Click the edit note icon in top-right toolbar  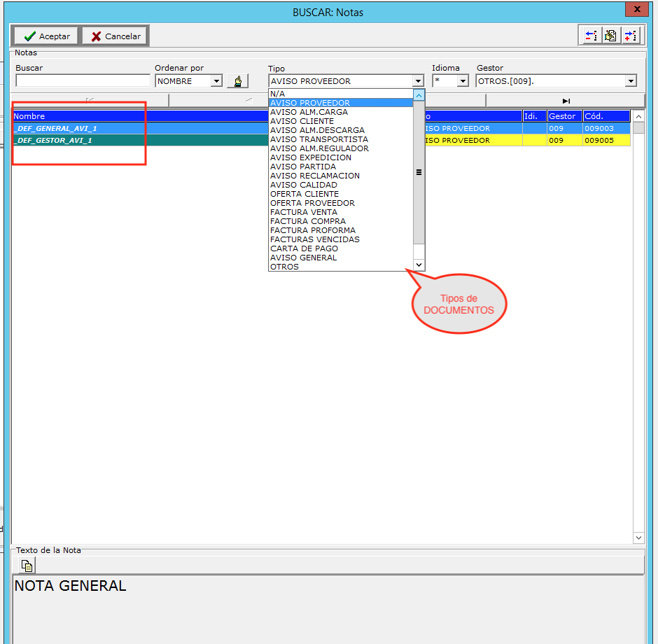611,36
